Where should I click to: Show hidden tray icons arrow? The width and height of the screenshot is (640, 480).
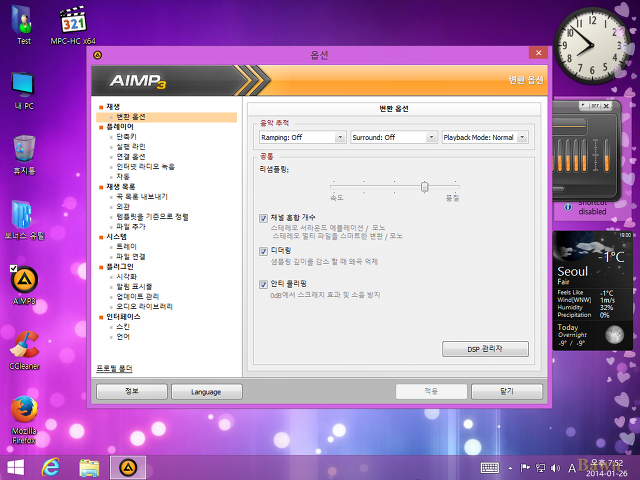click(510, 468)
